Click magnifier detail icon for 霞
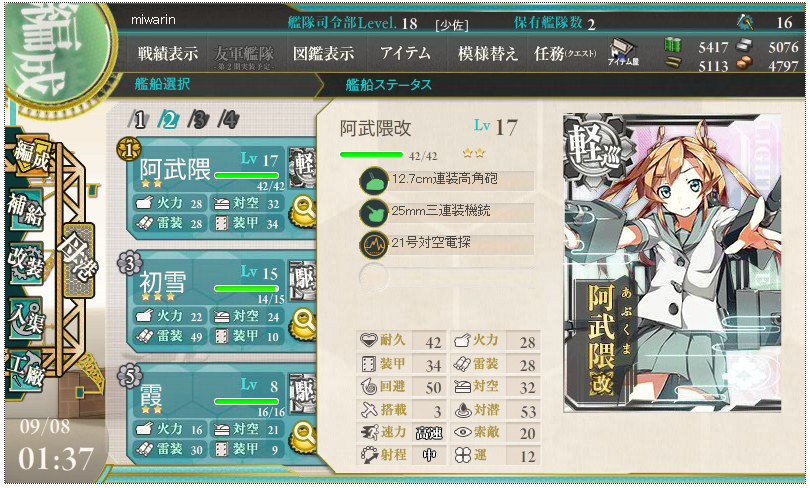The height and width of the screenshot is (488, 810). point(303,436)
